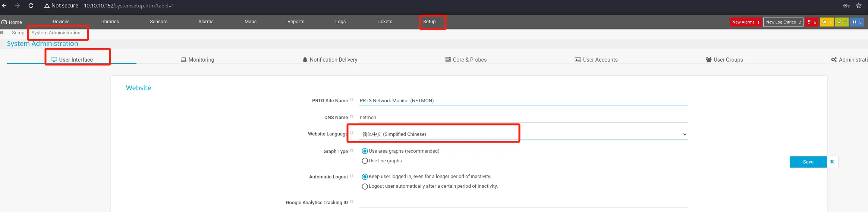This screenshot has height=212, width=868.
Task: Click the home breadcrumb icon
Action: (2, 33)
